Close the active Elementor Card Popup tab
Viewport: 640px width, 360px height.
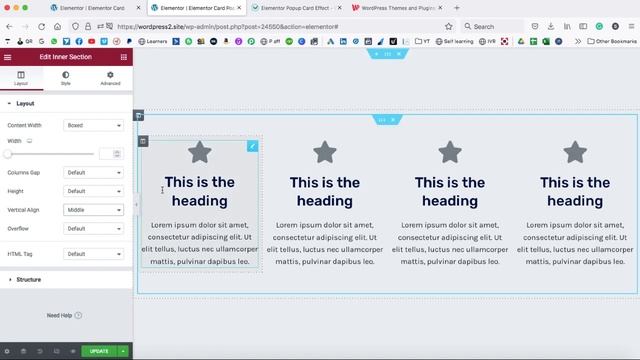(239, 8)
